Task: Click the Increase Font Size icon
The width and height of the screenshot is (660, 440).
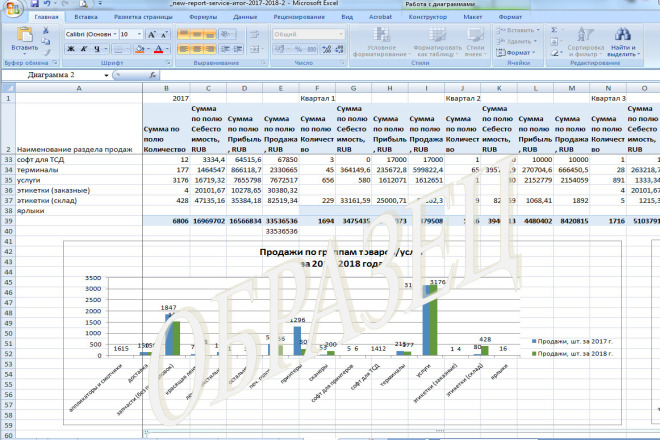Action: pos(152,34)
